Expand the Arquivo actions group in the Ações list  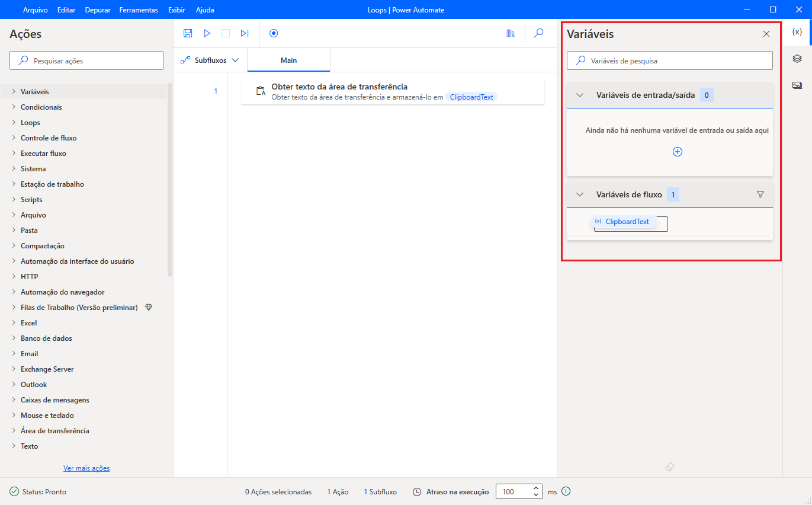(x=14, y=215)
